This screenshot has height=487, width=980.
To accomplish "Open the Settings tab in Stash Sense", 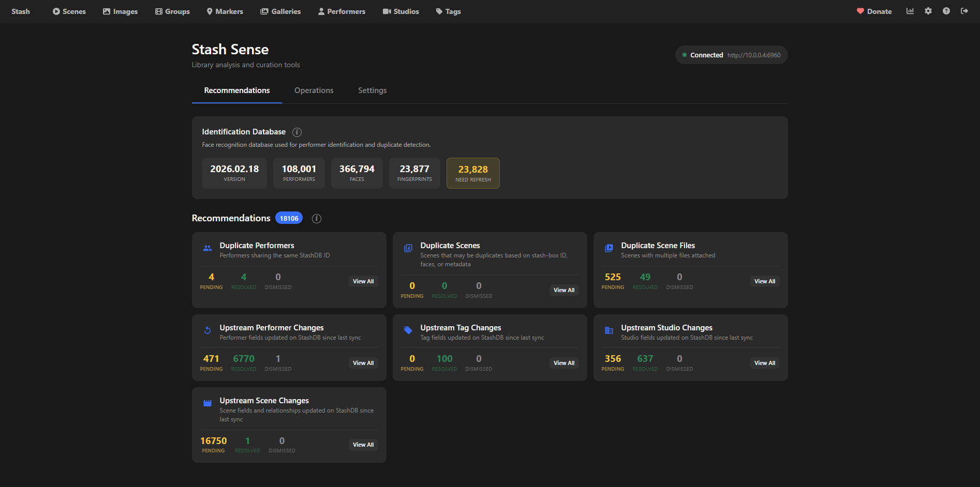I will click(x=372, y=90).
